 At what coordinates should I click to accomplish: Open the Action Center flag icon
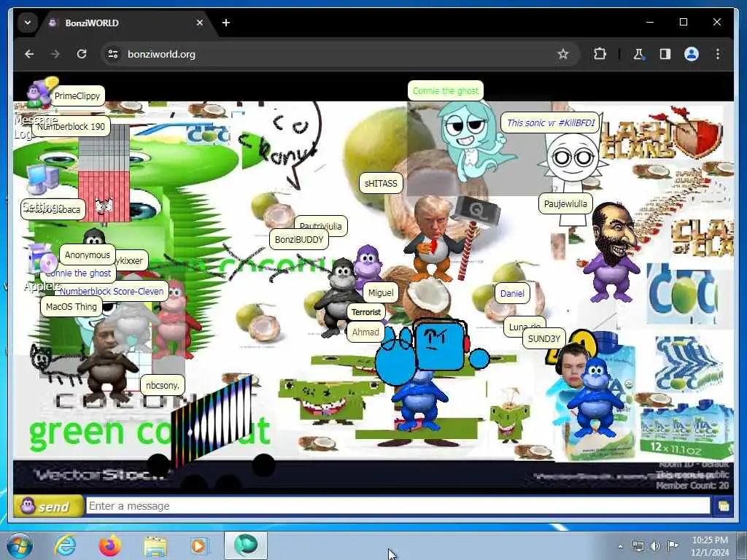coord(673,545)
